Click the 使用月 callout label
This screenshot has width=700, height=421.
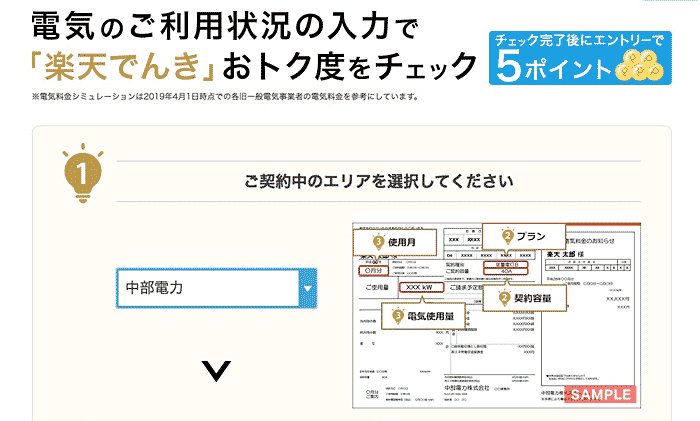[395, 242]
